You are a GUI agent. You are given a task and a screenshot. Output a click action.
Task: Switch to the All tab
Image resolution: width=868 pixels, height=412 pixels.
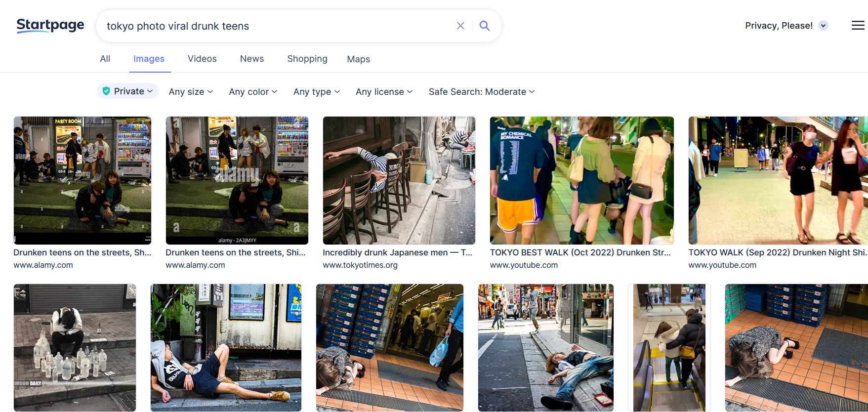(x=105, y=59)
